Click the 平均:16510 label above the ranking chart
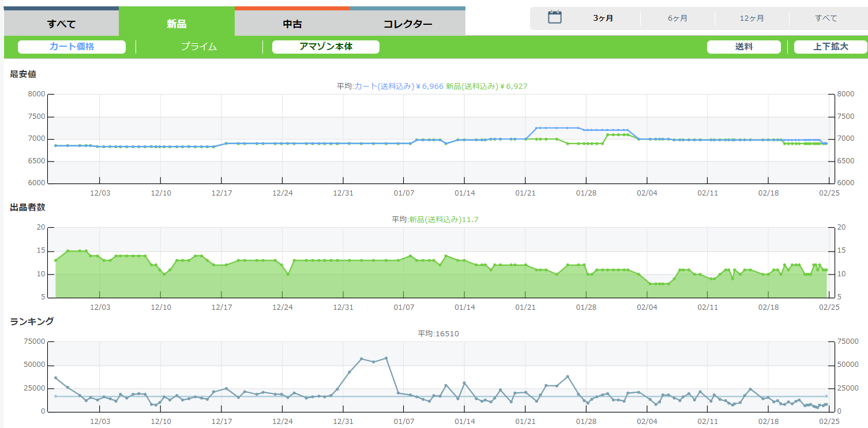Image resolution: width=868 pixels, height=428 pixels. pos(438,333)
